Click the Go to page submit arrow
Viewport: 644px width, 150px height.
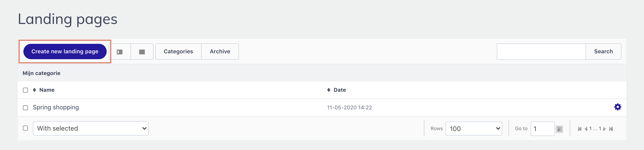(559, 129)
